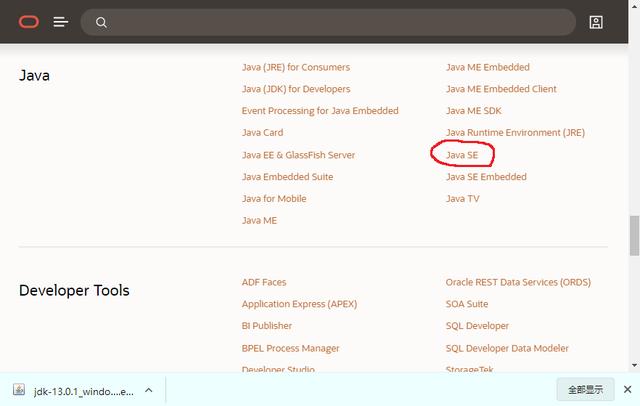
Task: Open the ADF Faces link
Action: tap(264, 282)
